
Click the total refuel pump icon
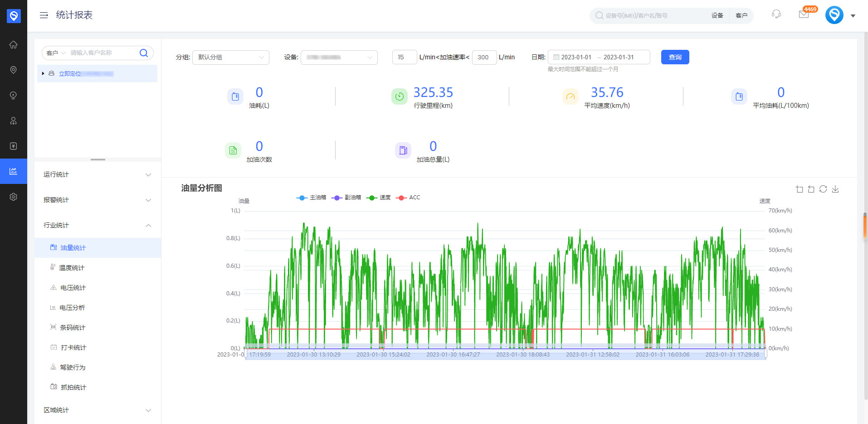click(403, 150)
